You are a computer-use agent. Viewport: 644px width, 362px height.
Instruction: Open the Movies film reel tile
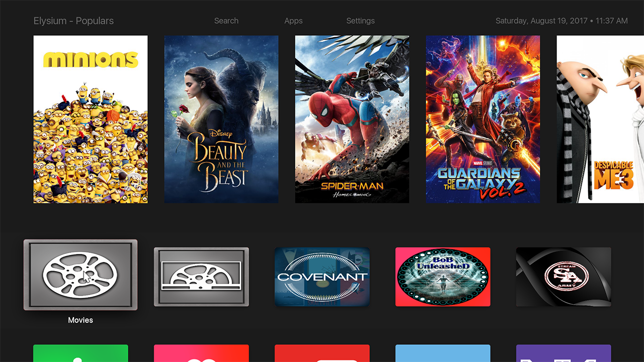coord(80,275)
